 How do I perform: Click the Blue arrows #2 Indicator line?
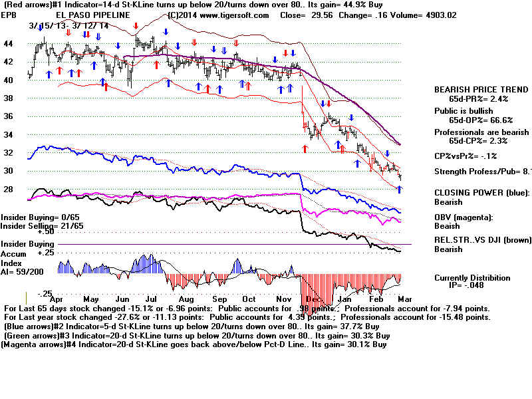click(192, 327)
